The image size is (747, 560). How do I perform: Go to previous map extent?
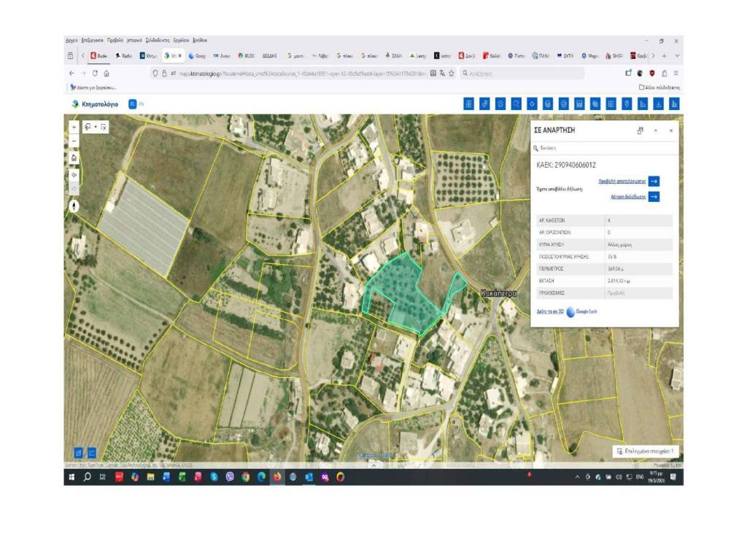point(74,175)
